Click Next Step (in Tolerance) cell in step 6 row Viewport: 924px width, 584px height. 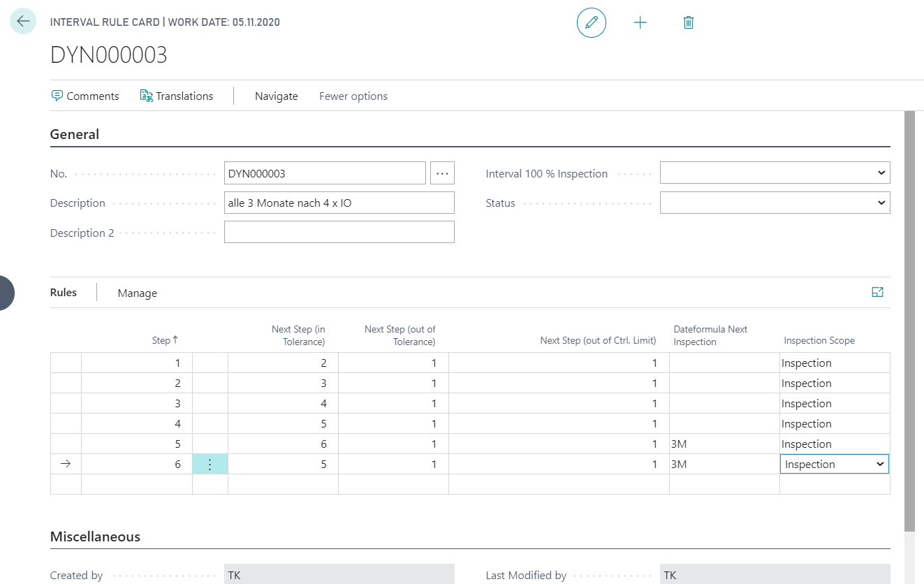(283, 464)
